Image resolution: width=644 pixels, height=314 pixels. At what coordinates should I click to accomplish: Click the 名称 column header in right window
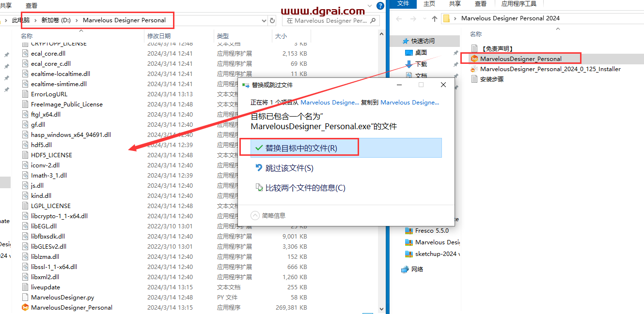pos(476,34)
